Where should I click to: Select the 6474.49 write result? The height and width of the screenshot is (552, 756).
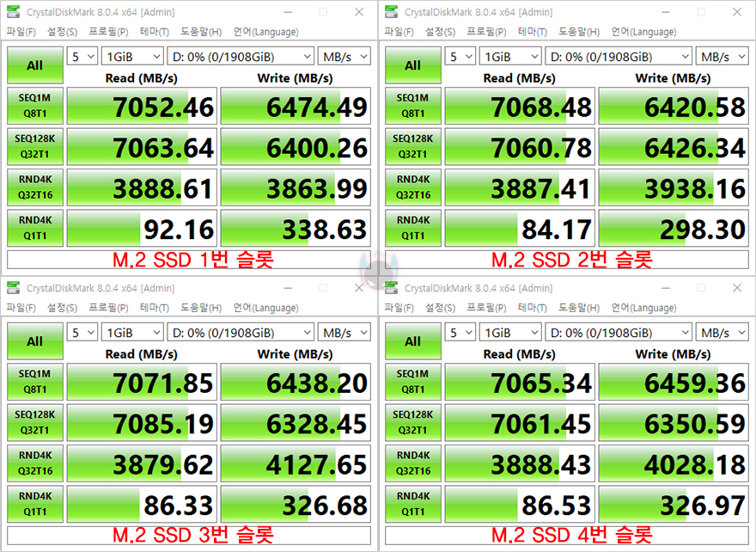(x=296, y=106)
